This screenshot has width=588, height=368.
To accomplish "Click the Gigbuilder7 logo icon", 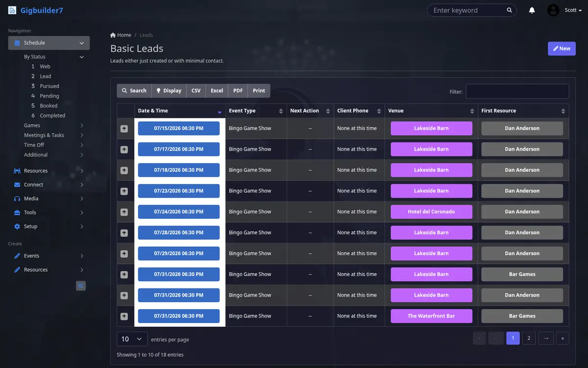I will coord(12,10).
